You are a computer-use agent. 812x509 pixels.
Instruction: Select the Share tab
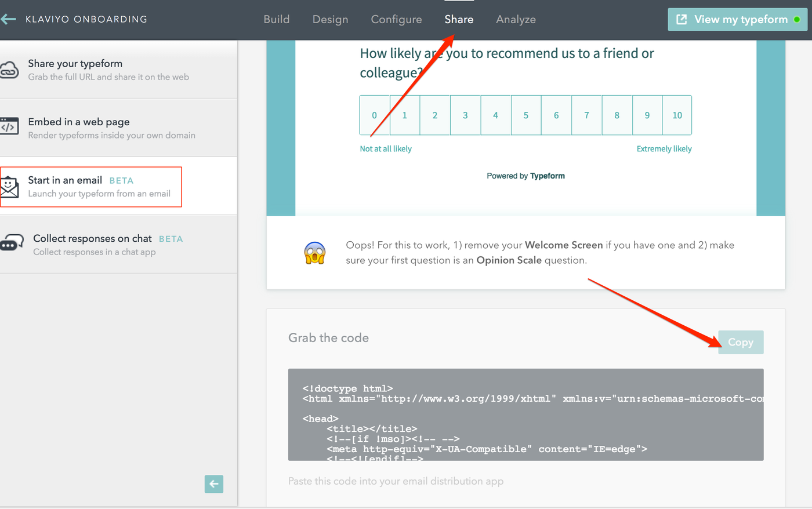(x=459, y=19)
